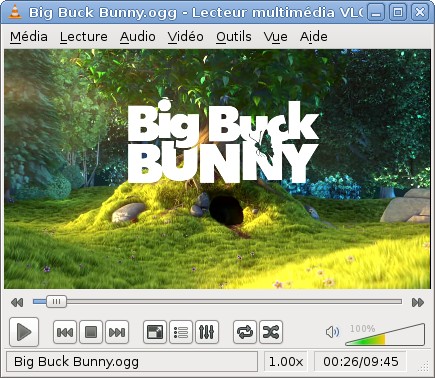Click the 1.00x playback speed label
This screenshot has width=435, height=378.
coord(286,361)
